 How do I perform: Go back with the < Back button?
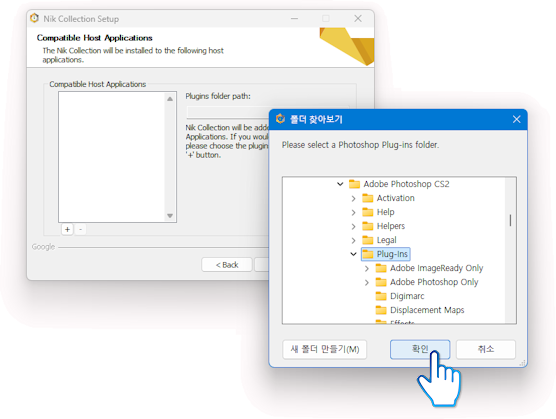click(227, 265)
